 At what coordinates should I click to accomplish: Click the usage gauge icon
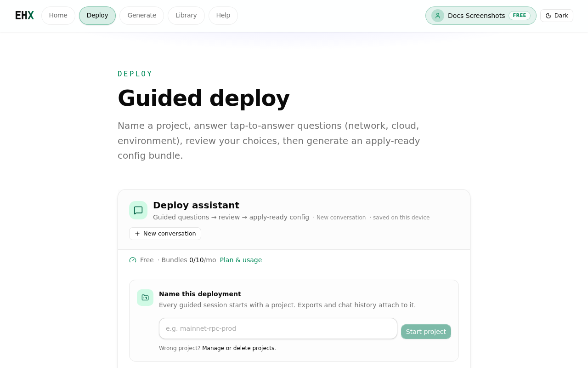(x=133, y=260)
